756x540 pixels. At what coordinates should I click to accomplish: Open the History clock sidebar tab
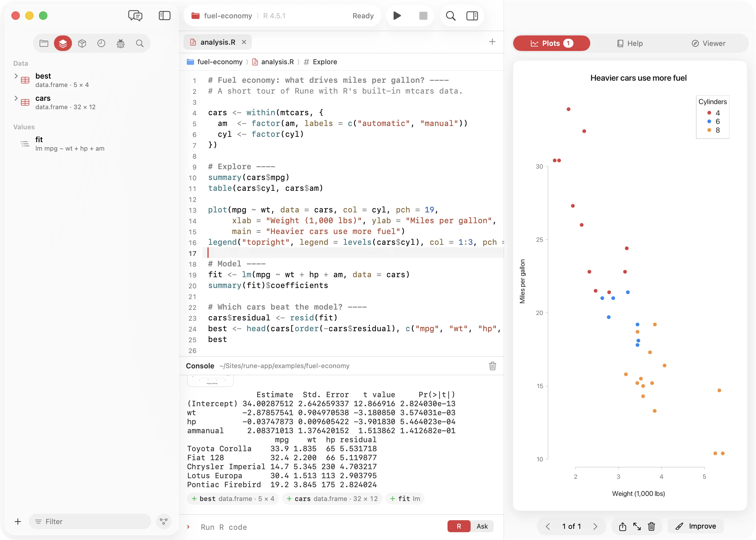click(x=101, y=43)
